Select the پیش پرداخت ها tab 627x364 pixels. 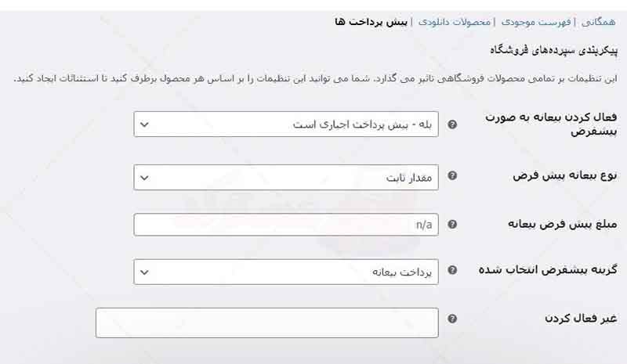click(x=371, y=22)
